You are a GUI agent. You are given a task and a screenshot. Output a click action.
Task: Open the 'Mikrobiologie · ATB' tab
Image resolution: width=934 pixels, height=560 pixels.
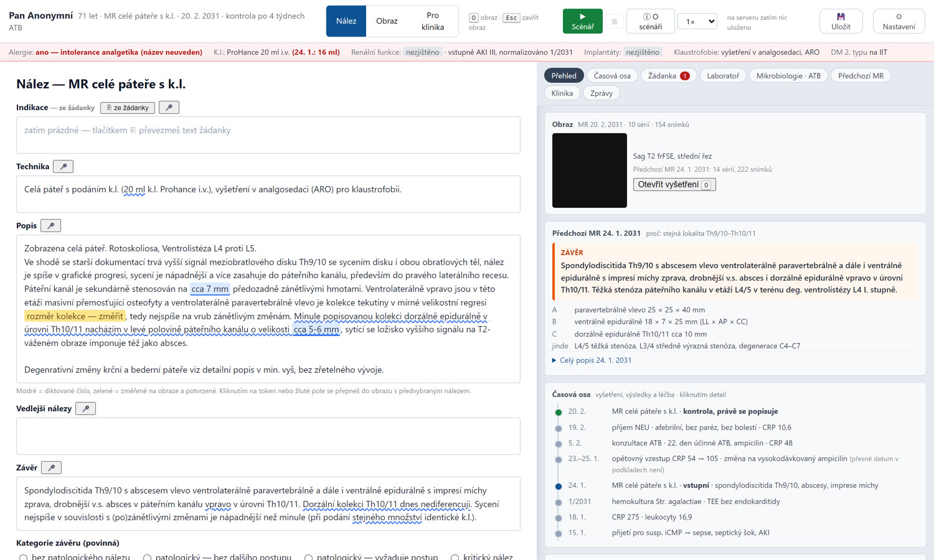(788, 76)
